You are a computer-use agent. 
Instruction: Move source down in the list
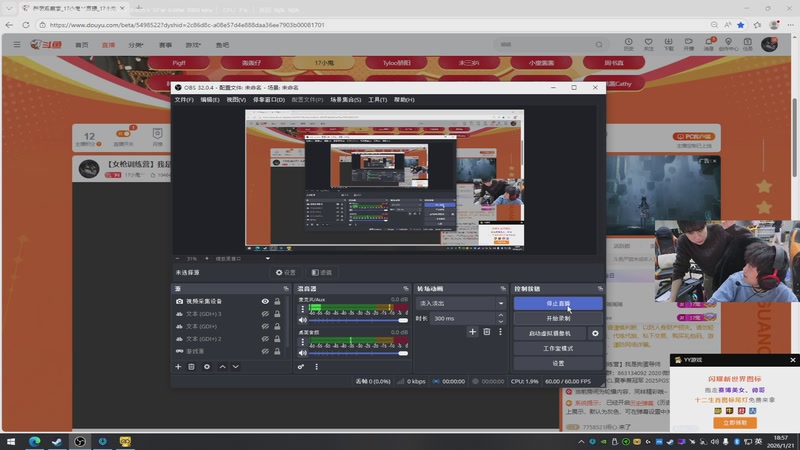[236, 366]
